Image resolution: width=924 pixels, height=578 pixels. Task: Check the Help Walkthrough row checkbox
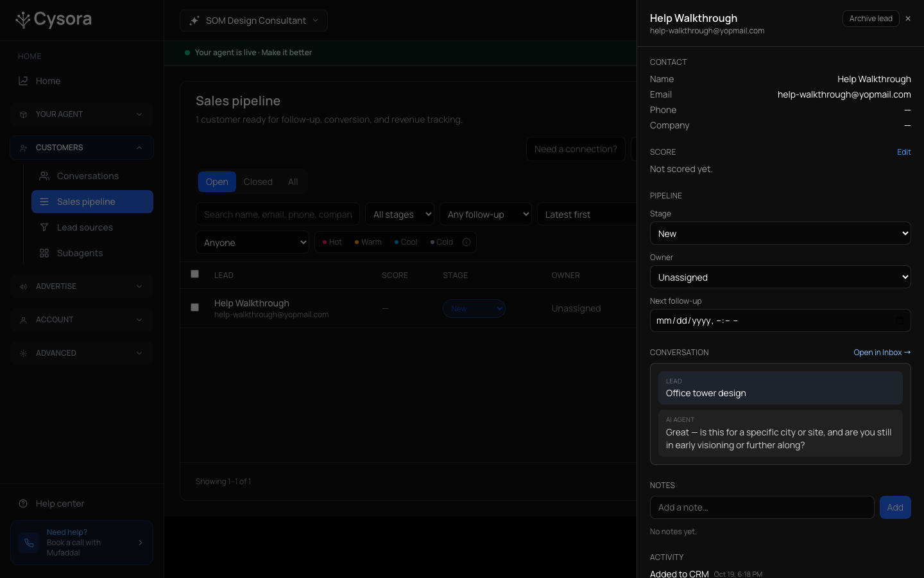click(x=195, y=308)
